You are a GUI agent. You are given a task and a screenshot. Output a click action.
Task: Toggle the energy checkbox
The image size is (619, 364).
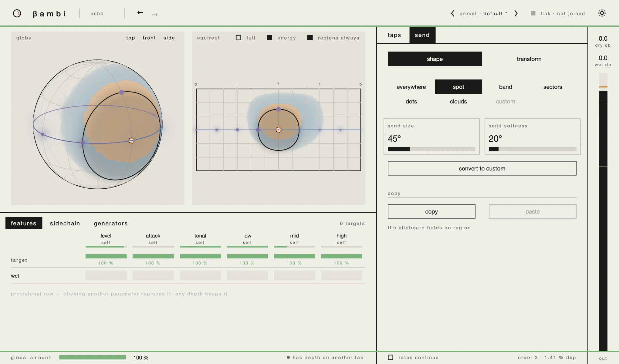click(x=269, y=38)
